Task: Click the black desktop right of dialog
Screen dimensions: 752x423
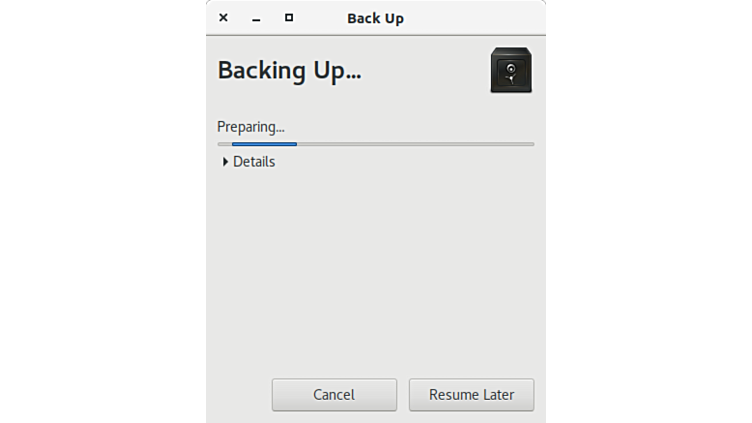Action: (650, 211)
